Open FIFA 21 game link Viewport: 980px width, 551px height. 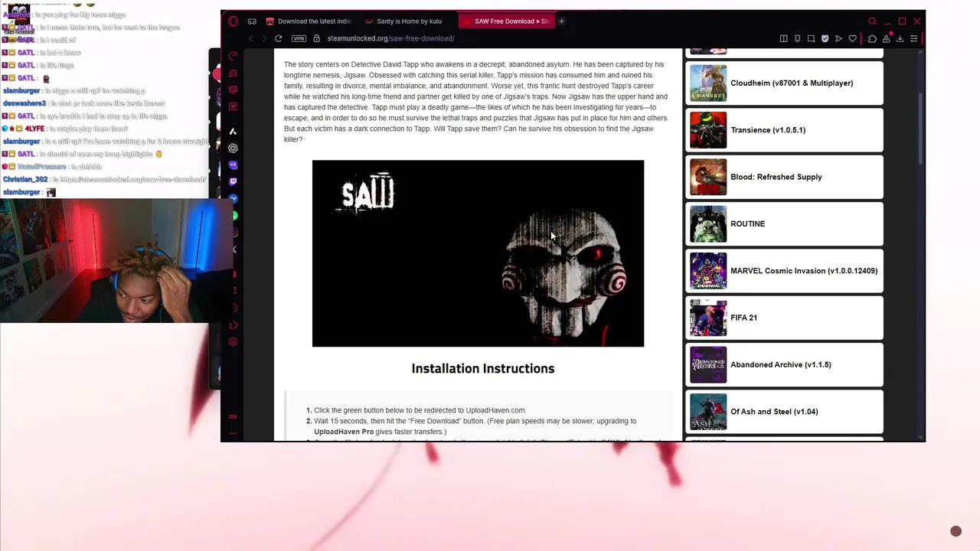[x=743, y=318]
